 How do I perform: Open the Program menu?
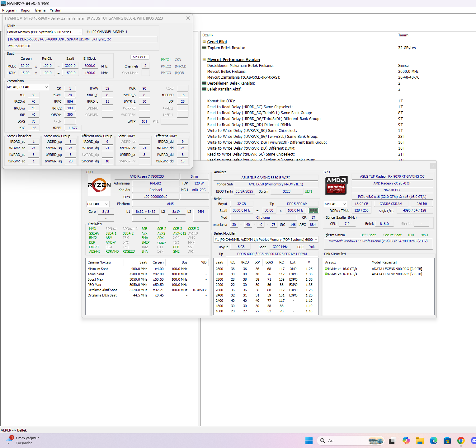(9, 10)
